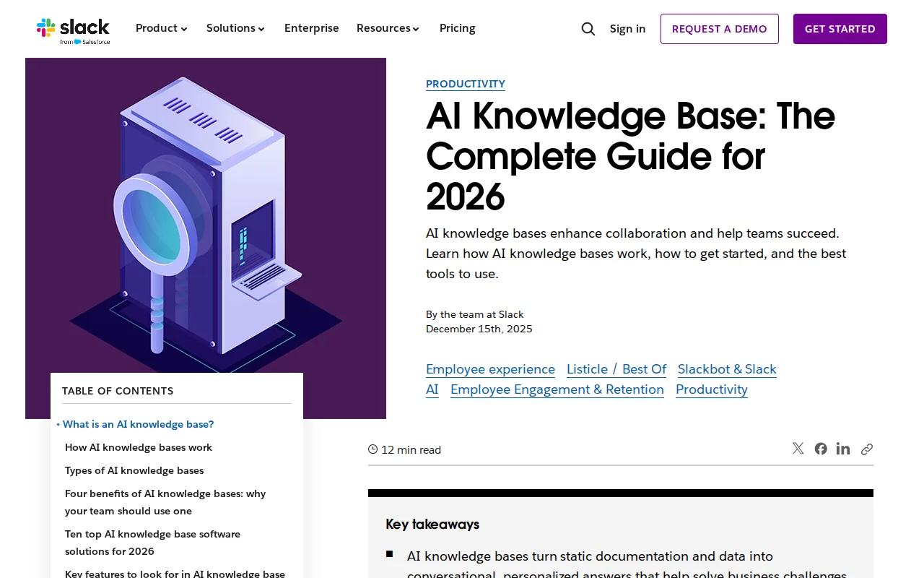Open the Productivity tag beside Employee Engagement
This screenshot has height=578, width=924.
tap(712, 389)
